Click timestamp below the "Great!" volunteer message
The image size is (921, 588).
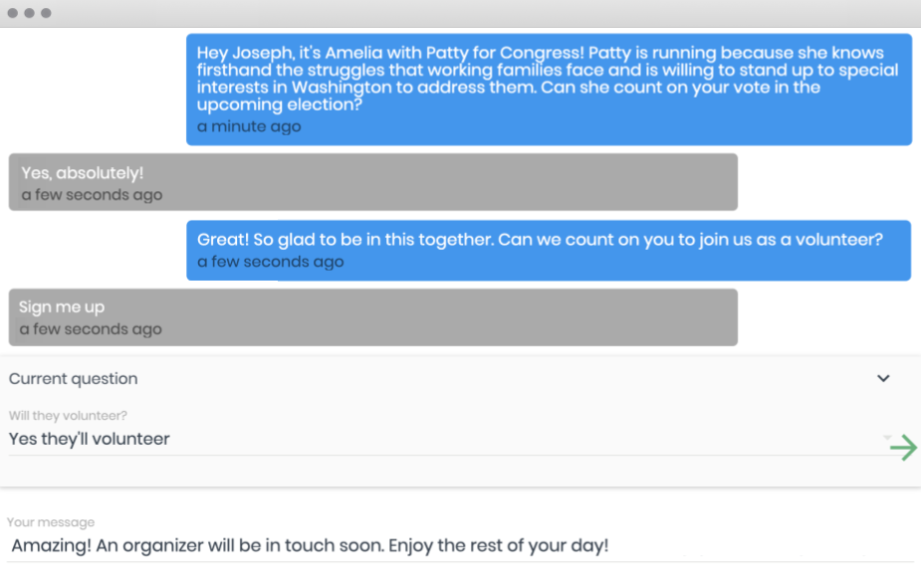pyautogui.click(x=270, y=262)
